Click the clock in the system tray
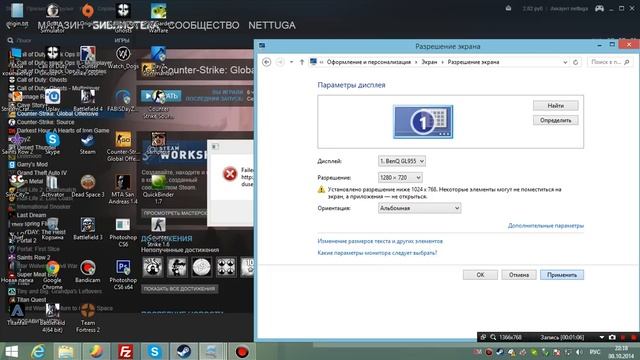This screenshot has height=360, width=640. click(621, 352)
